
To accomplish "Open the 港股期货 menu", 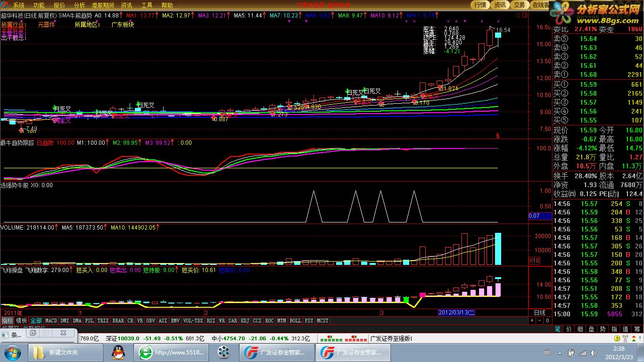I will click(x=103, y=5).
